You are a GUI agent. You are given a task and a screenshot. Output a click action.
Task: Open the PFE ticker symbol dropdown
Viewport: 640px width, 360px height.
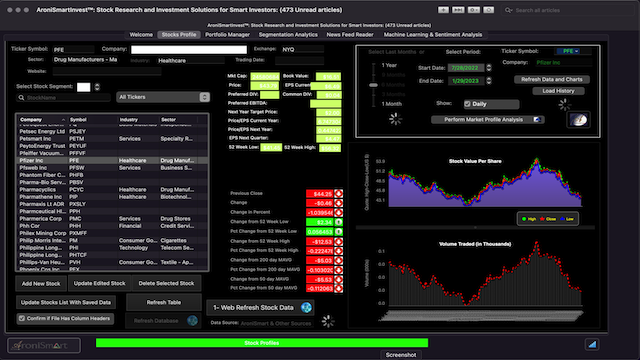568,51
